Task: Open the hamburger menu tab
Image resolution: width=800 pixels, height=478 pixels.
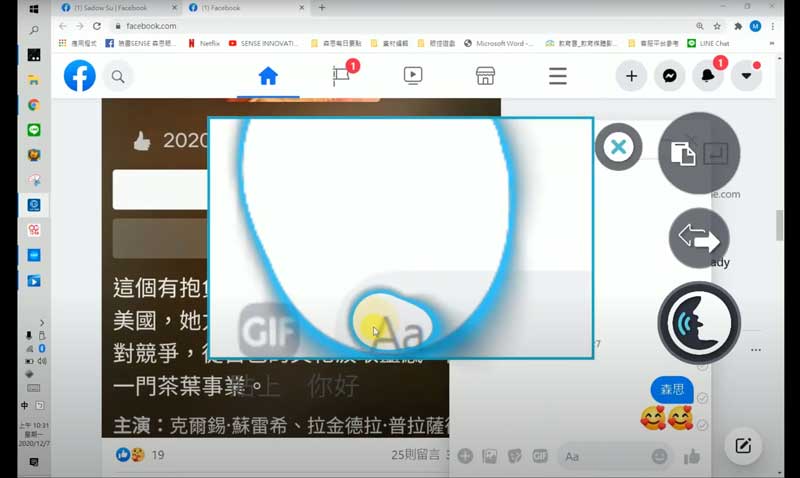Action: 558,76
